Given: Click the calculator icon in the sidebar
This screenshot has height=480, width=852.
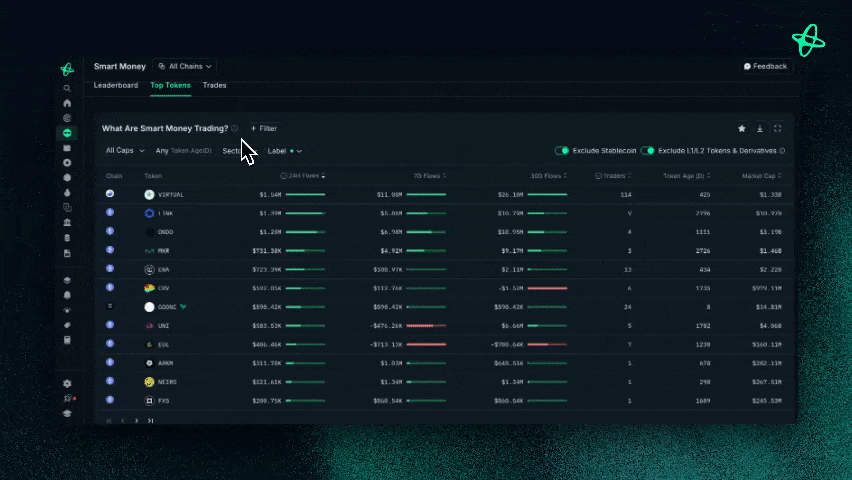Looking at the screenshot, I should tap(67, 340).
